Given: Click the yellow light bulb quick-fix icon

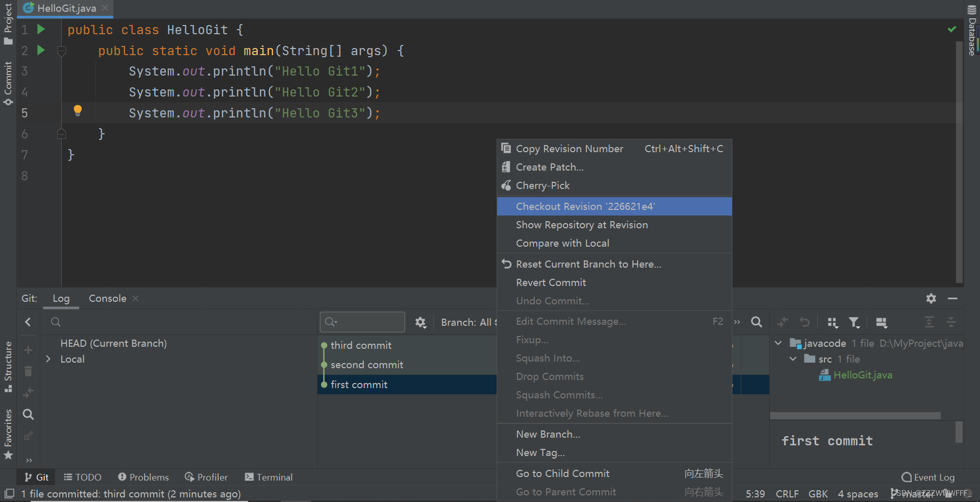Looking at the screenshot, I should [78, 110].
